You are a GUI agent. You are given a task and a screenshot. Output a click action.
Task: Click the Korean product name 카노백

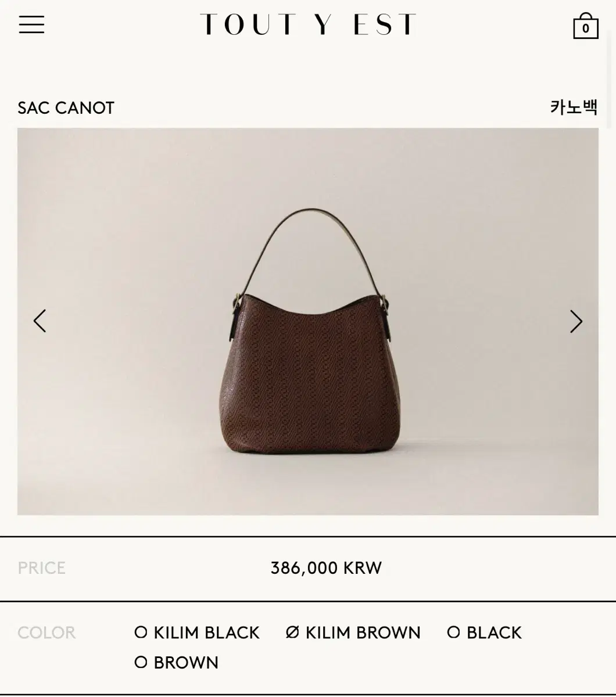click(x=574, y=107)
